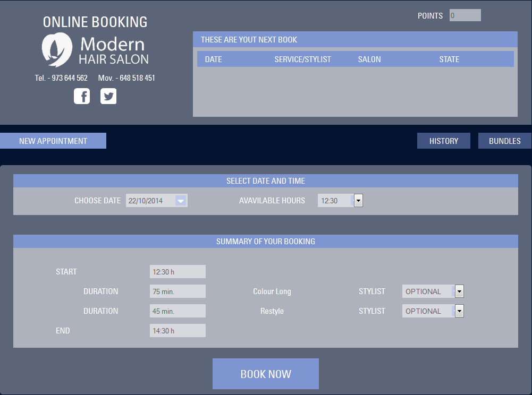Screen dimensions: 532x395
Task: Click the date field showing 22/10/2014
Action: click(x=150, y=201)
